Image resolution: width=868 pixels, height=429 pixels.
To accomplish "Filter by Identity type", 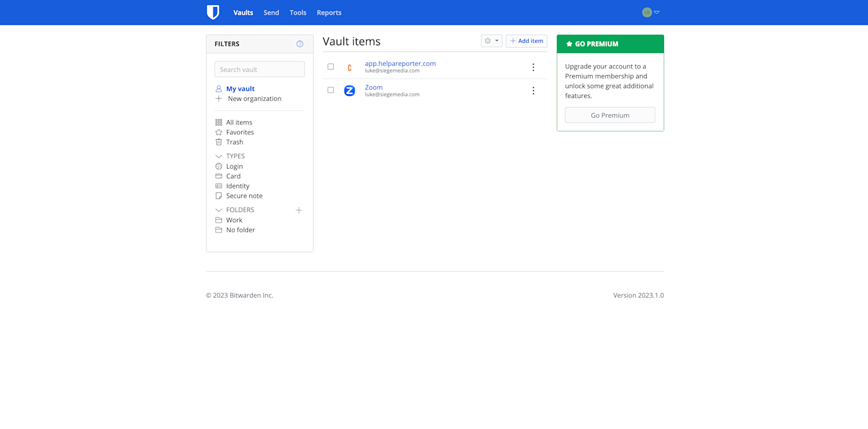I will [x=237, y=186].
